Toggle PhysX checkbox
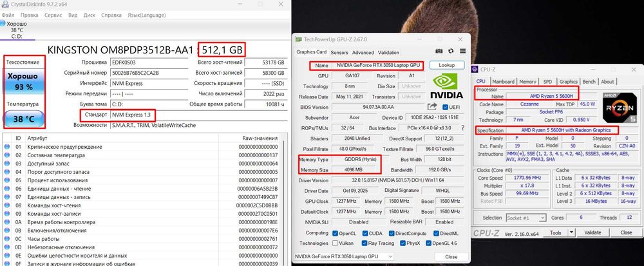The width and height of the screenshot is (644, 266). pyautogui.click(x=403, y=243)
